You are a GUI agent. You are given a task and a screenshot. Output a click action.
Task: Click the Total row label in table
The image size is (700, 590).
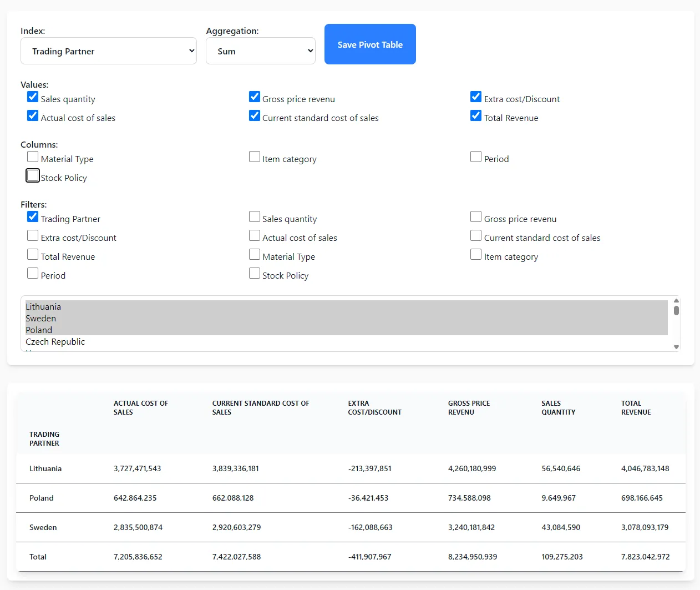pyautogui.click(x=38, y=557)
